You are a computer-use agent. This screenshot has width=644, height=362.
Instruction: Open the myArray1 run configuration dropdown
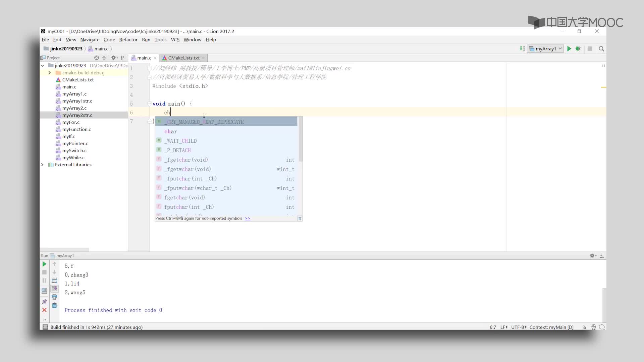tap(546, 49)
